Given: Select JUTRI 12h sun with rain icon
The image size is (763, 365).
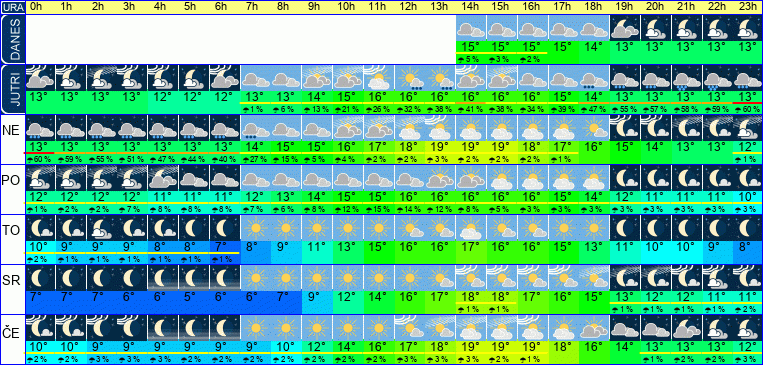Looking at the screenshot, I should point(410,78).
